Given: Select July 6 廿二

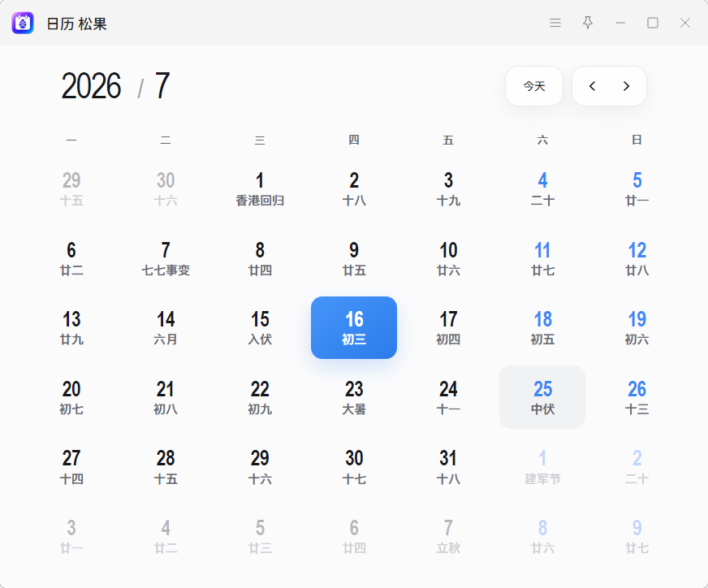Looking at the screenshot, I should [71, 259].
